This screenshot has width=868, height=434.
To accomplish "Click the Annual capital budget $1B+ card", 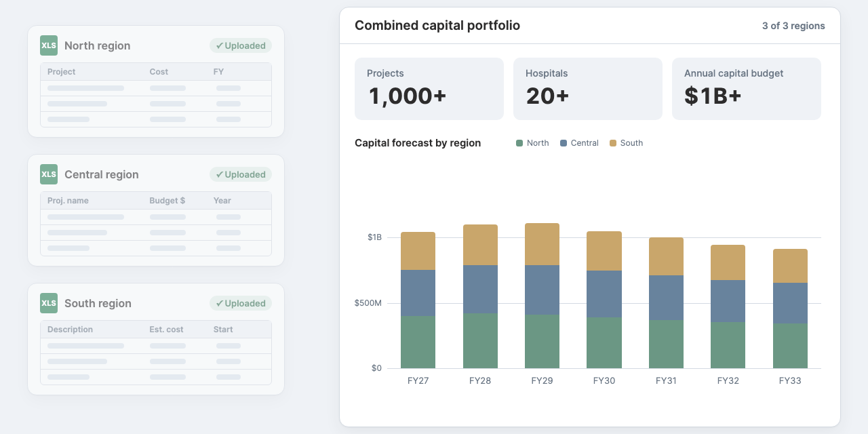I will click(747, 89).
